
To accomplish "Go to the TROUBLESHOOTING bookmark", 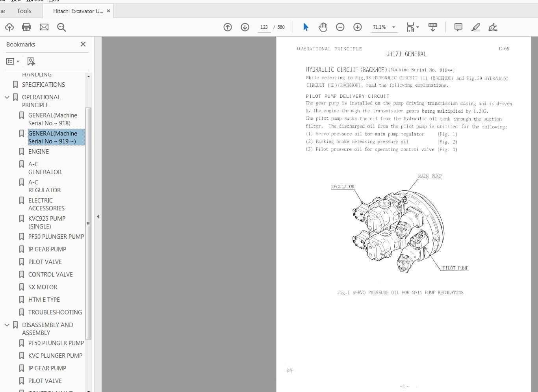I will (55, 312).
